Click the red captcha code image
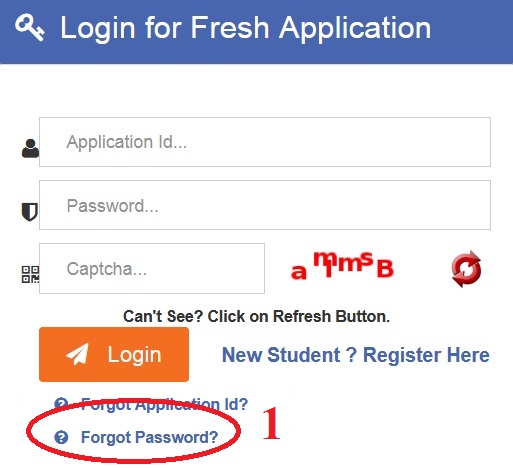 click(x=342, y=266)
